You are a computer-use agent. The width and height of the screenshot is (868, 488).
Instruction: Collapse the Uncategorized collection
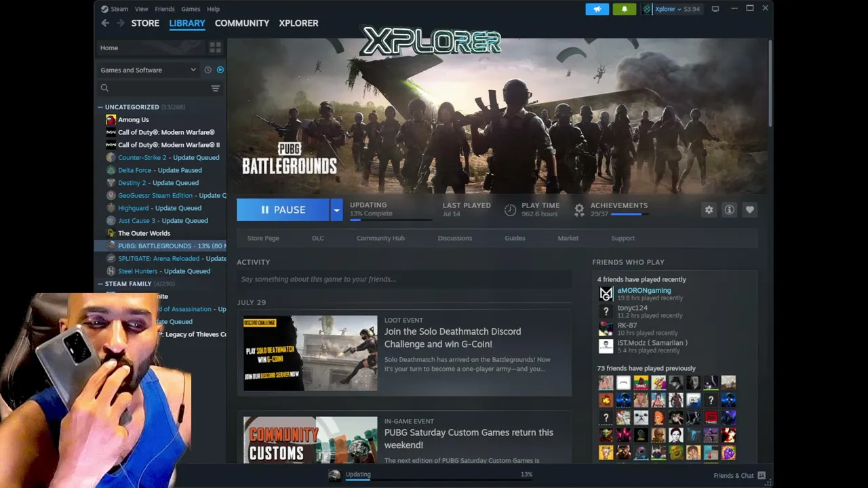pyautogui.click(x=100, y=107)
